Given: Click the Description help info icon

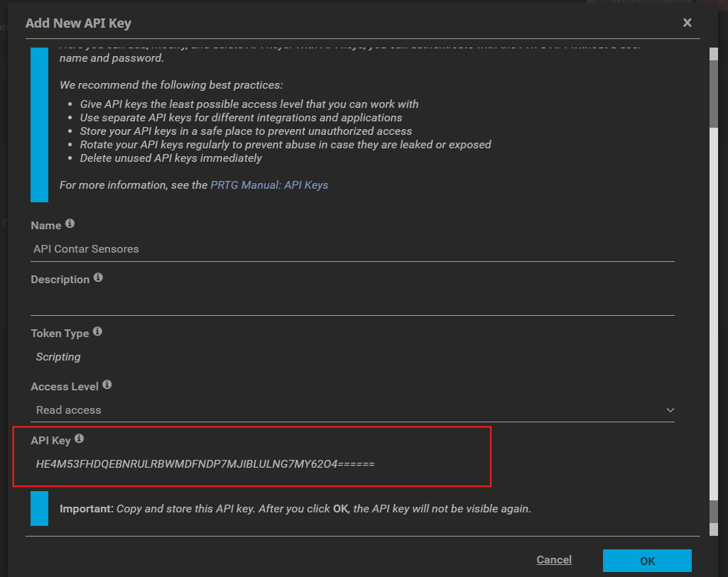Looking at the screenshot, I should (x=98, y=277).
